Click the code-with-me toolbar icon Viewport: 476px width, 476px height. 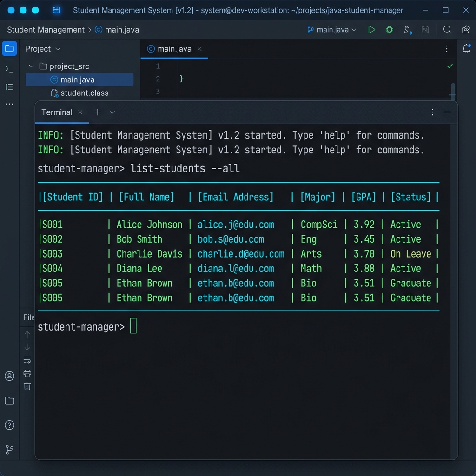(425, 30)
